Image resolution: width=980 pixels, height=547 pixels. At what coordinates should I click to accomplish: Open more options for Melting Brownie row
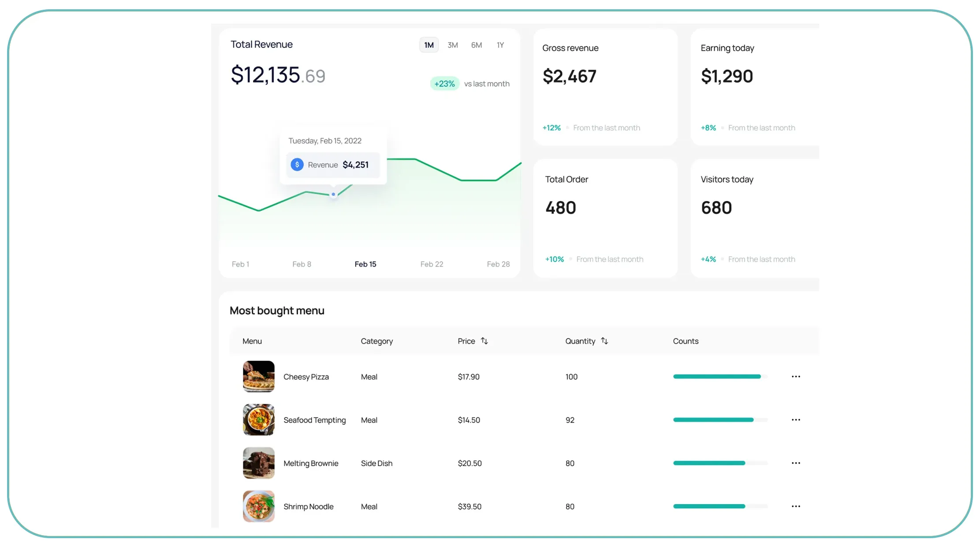pyautogui.click(x=796, y=463)
